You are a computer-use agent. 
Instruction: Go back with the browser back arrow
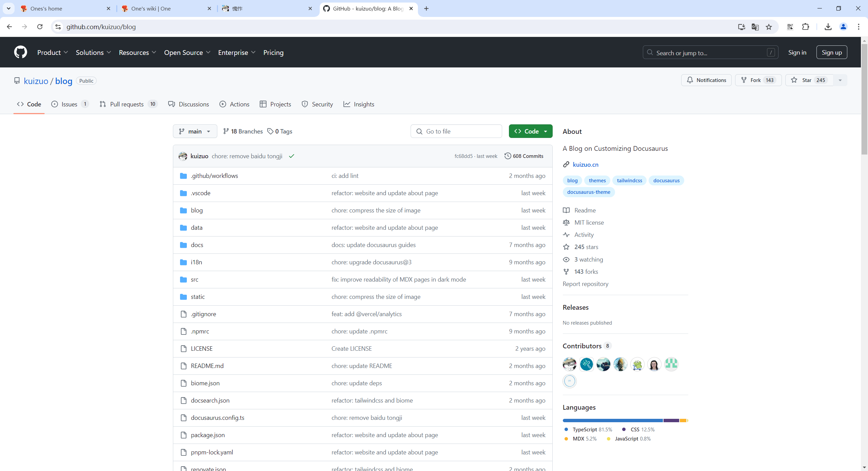[9, 27]
